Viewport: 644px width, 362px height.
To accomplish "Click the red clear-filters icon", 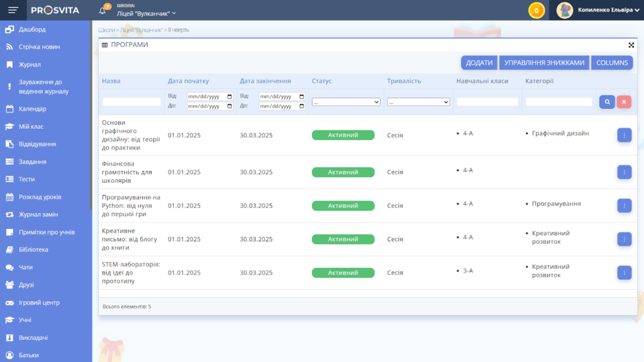I will tap(624, 101).
